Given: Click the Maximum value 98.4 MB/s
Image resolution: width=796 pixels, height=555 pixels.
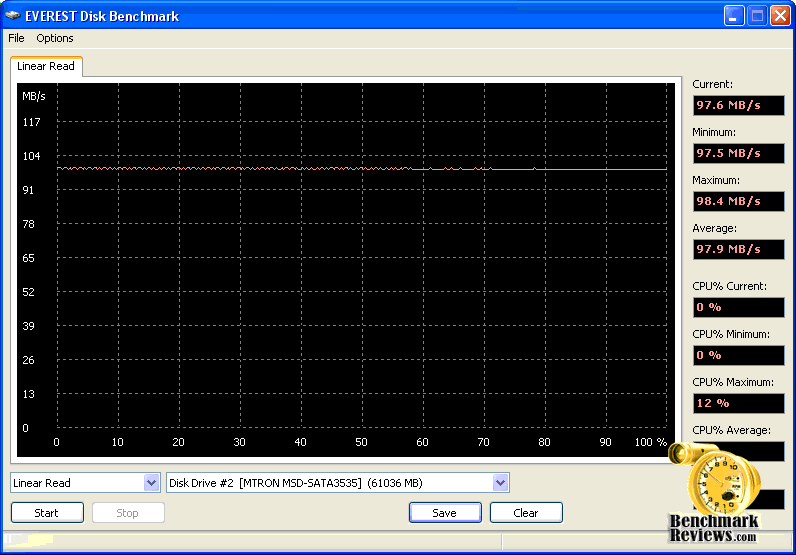Looking at the screenshot, I should pos(739,201).
